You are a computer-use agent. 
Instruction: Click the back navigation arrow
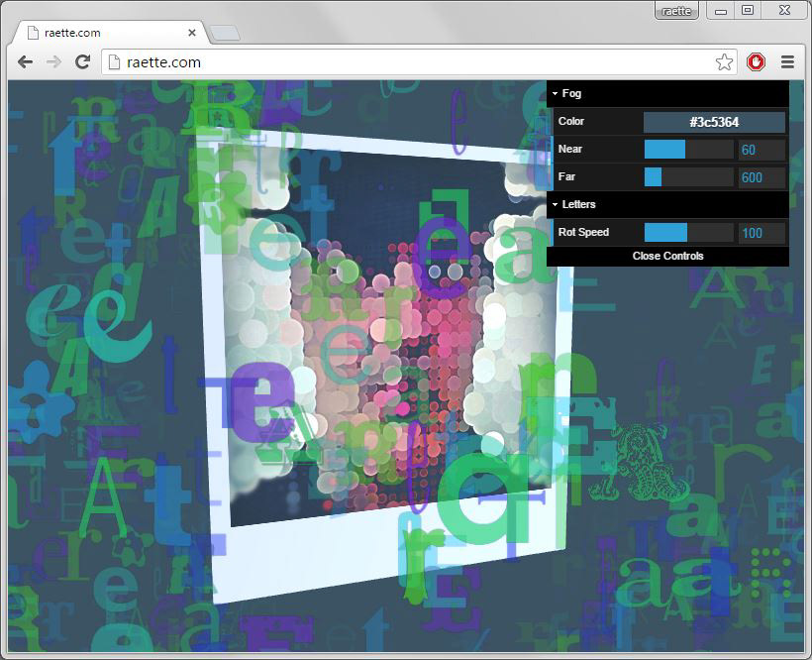point(25,61)
